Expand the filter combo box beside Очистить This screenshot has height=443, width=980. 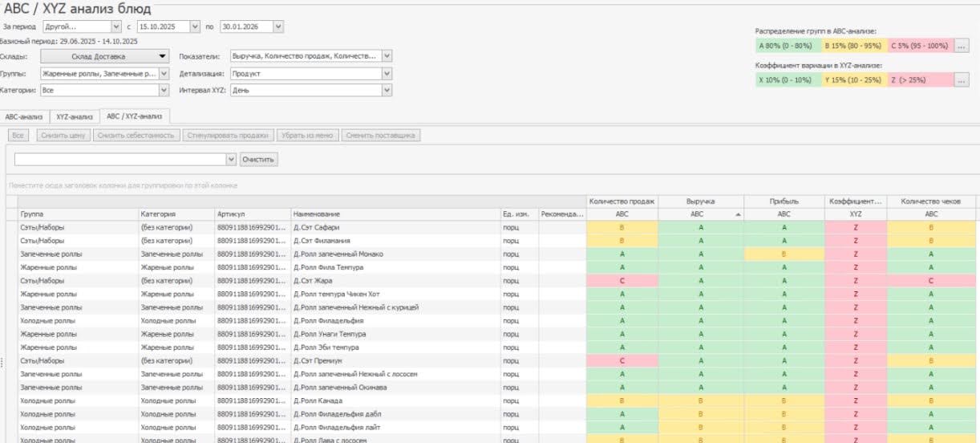pos(232,160)
